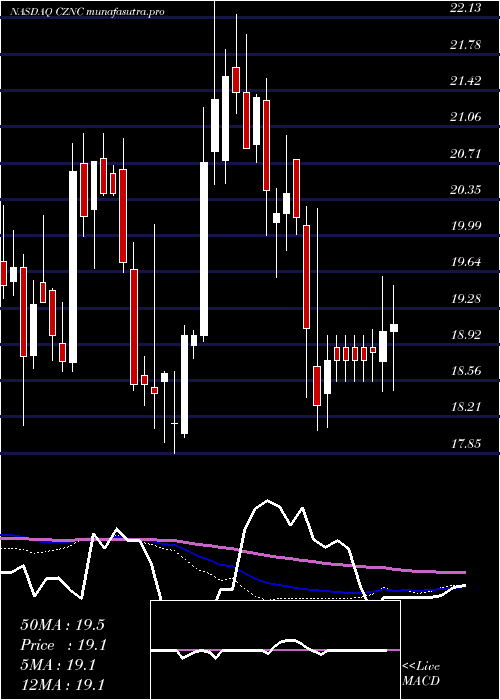
Task: Select the 20.71 price axis label
Action: coord(466,154)
